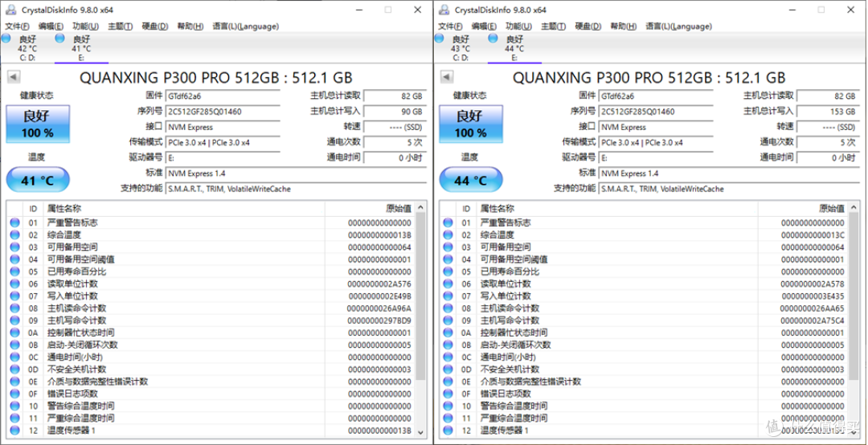Screen dimensions: 868x445
Task: Open 文件(F) menu in left window
Action: [x=17, y=26]
